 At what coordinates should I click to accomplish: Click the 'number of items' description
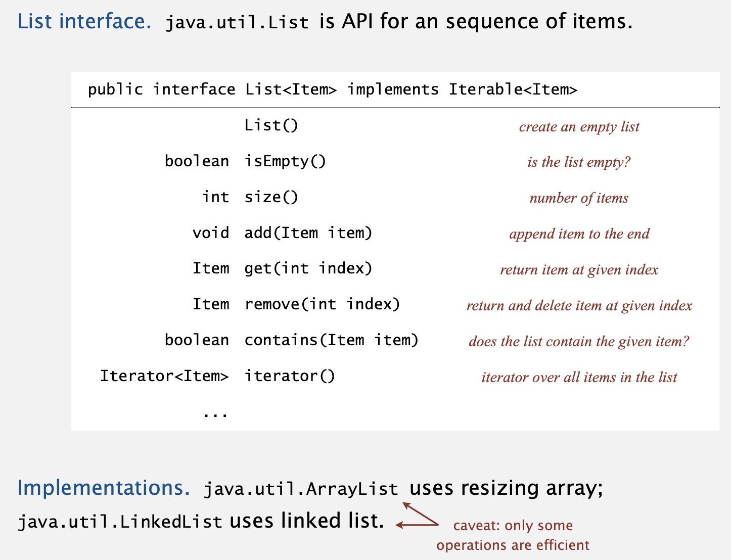pyautogui.click(x=579, y=198)
